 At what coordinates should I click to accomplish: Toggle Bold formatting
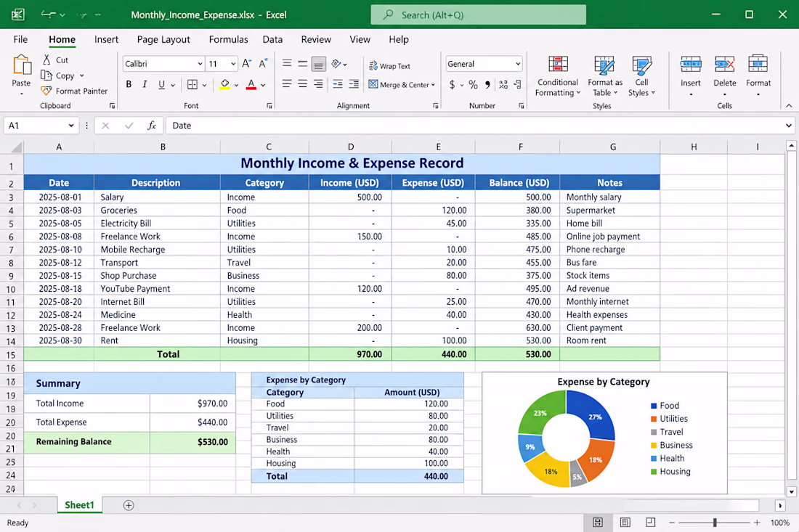coord(129,84)
